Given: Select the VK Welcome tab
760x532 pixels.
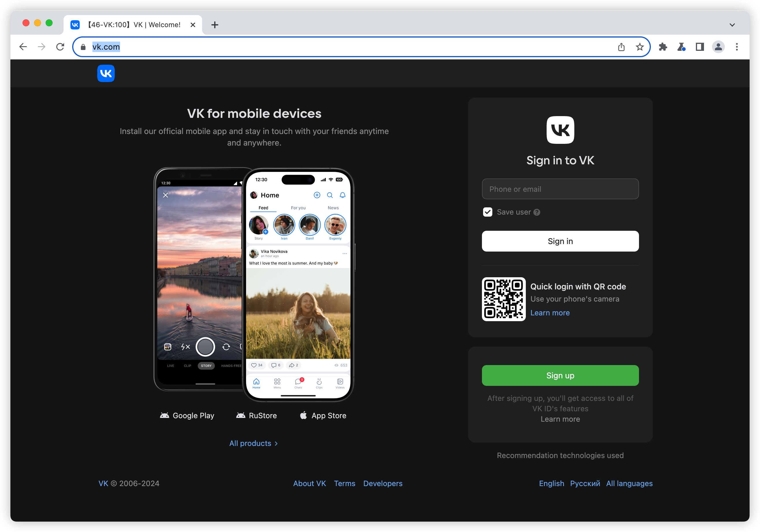Looking at the screenshot, I should 134,25.
